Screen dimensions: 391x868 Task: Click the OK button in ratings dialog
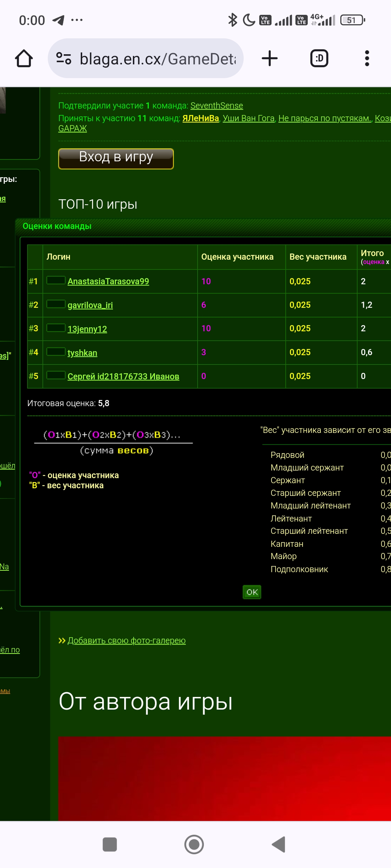click(252, 592)
